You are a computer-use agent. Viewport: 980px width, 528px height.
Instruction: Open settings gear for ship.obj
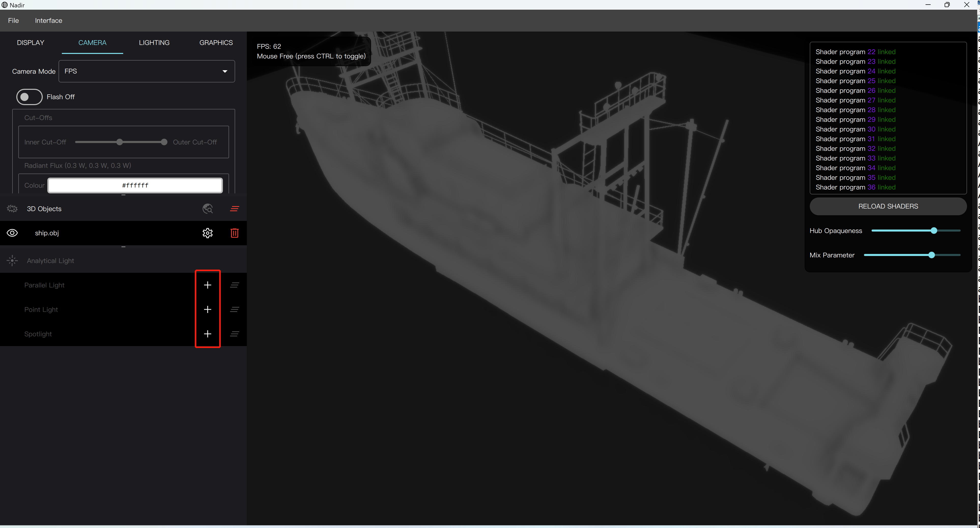pyautogui.click(x=207, y=233)
